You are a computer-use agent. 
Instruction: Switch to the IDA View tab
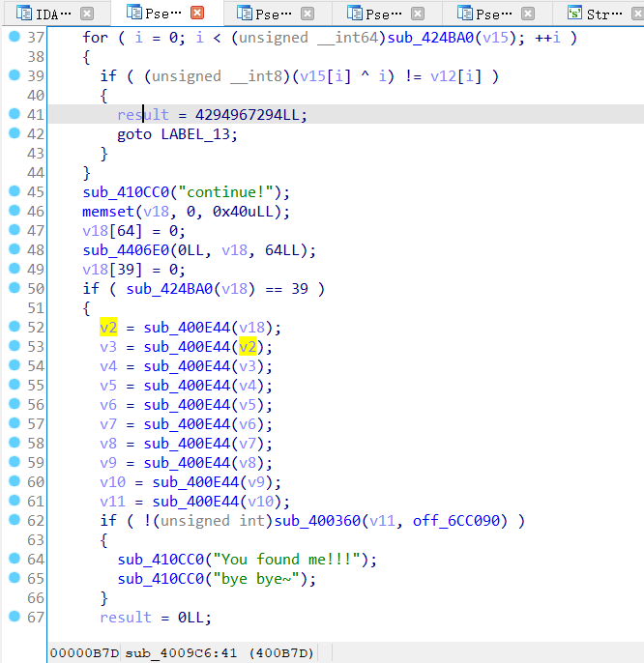coord(46,14)
